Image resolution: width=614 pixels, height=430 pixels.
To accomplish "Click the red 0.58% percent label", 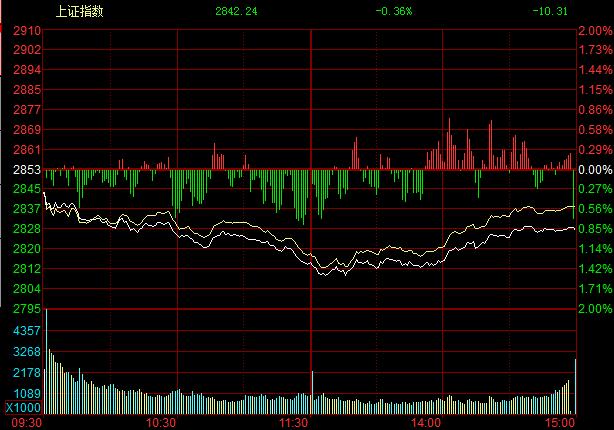I will point(595,130).
